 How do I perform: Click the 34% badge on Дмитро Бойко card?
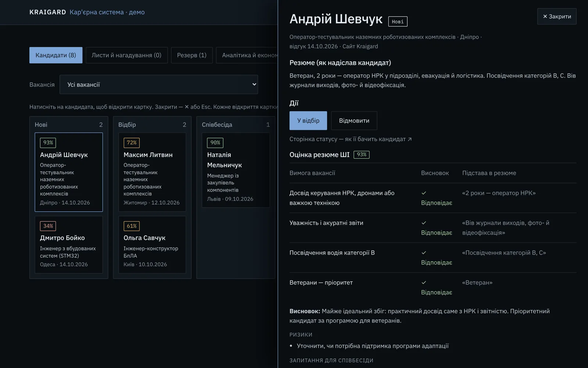pos(48,226)
